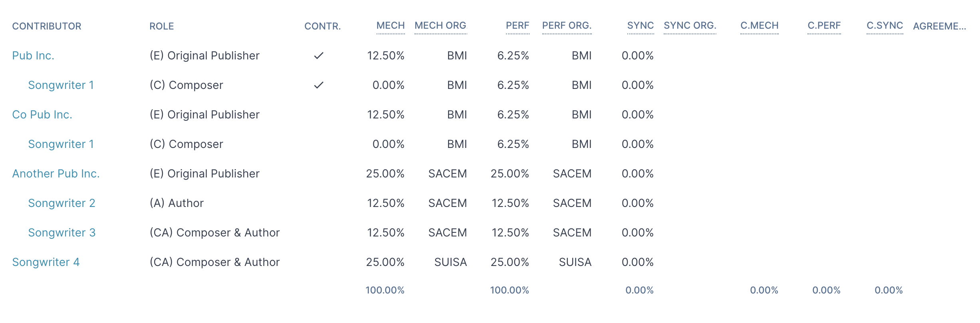The width and height of the screenshot is (980, 323).
Task: Open the Co Pub Inc. contributor link
Action: click(x=42, y=115)
